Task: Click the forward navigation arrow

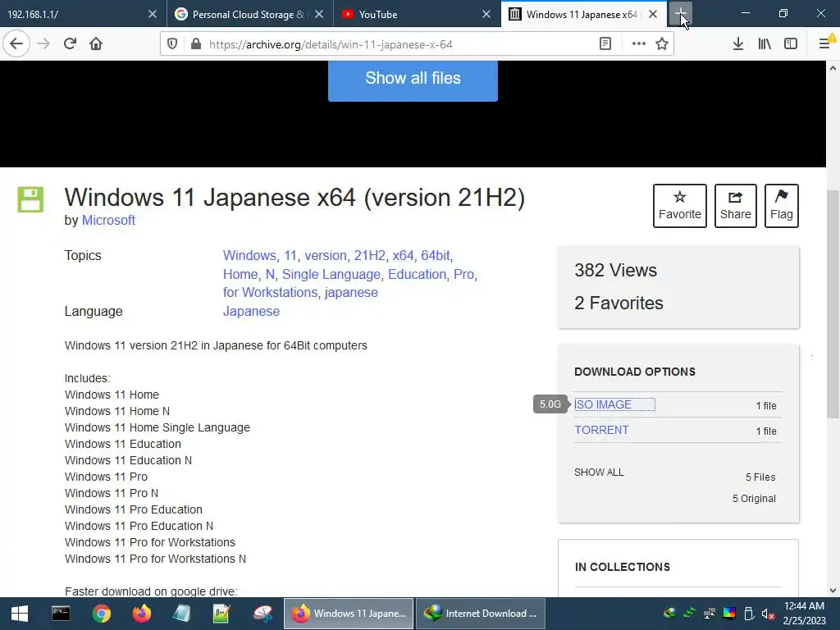Action: point(43,44)
